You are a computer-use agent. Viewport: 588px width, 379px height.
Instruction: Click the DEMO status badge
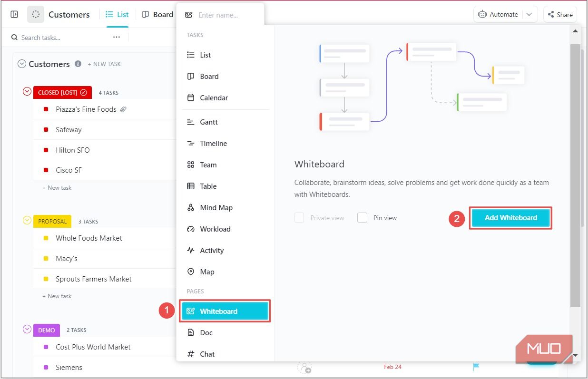(47, 330)
